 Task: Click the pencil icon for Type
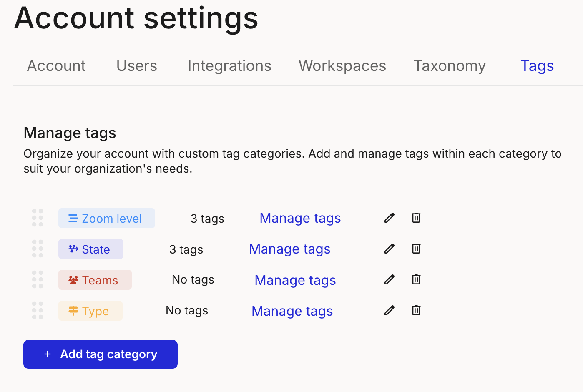pyautogui.click(x=389, y=310)
